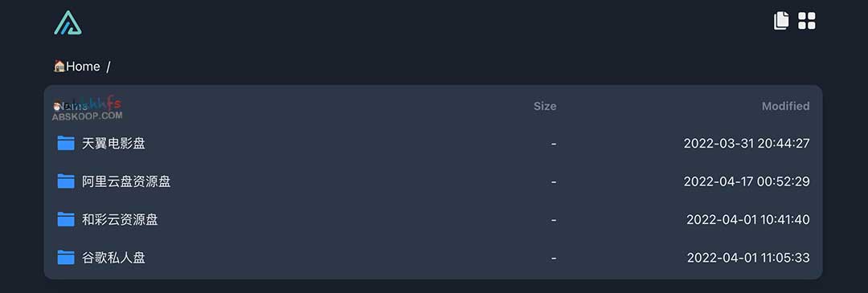Switch to grid view layout icon
Image resolution: width=868 pixels, height=293 pixels.
point(807,21)
